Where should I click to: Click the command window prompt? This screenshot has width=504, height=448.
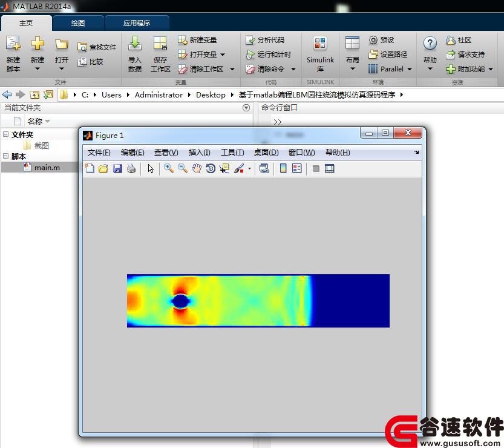point(278,122)
